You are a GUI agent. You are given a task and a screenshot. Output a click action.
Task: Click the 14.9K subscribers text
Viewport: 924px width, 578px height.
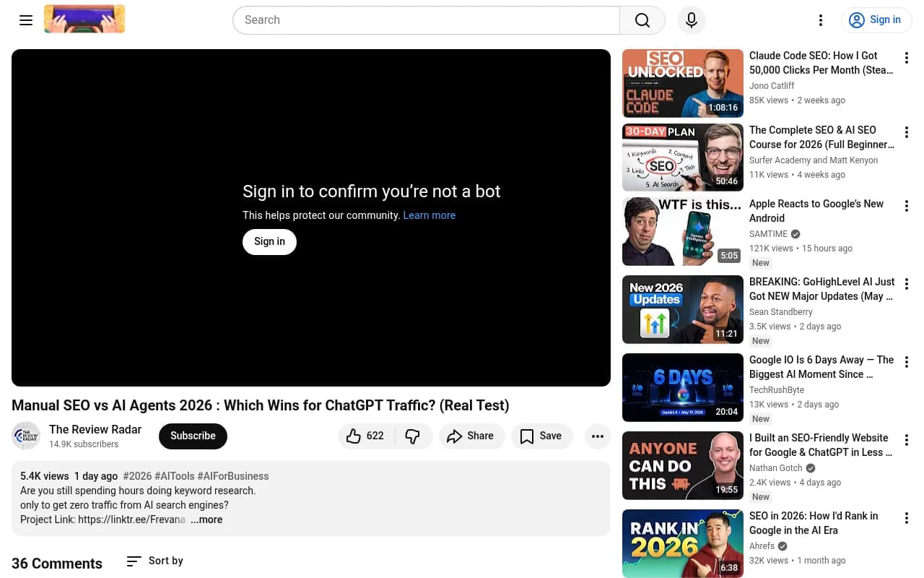pos(84,444)
